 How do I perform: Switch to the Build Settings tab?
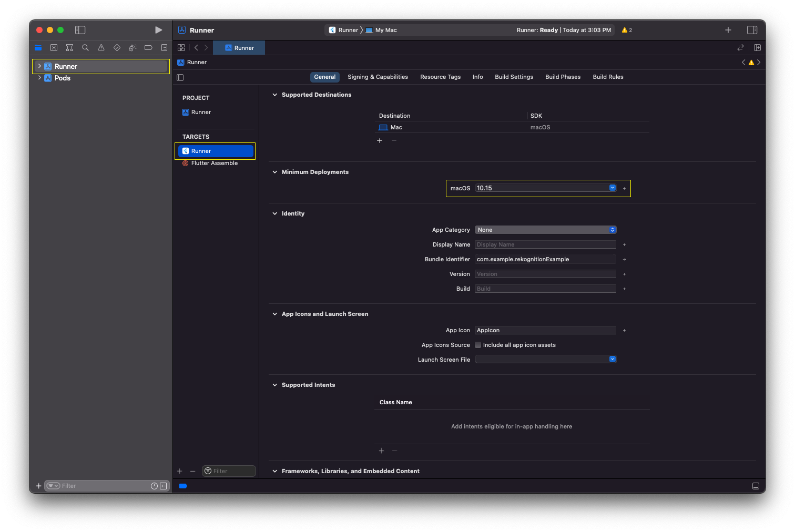(514, 77)
